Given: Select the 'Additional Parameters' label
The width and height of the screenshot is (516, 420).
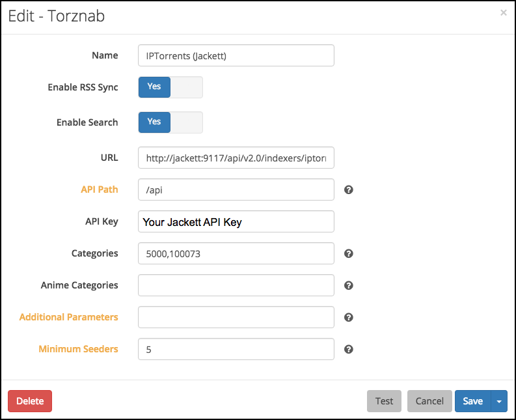Looking at the screenshot, I should pyautogui.click(x=69, y=317).
